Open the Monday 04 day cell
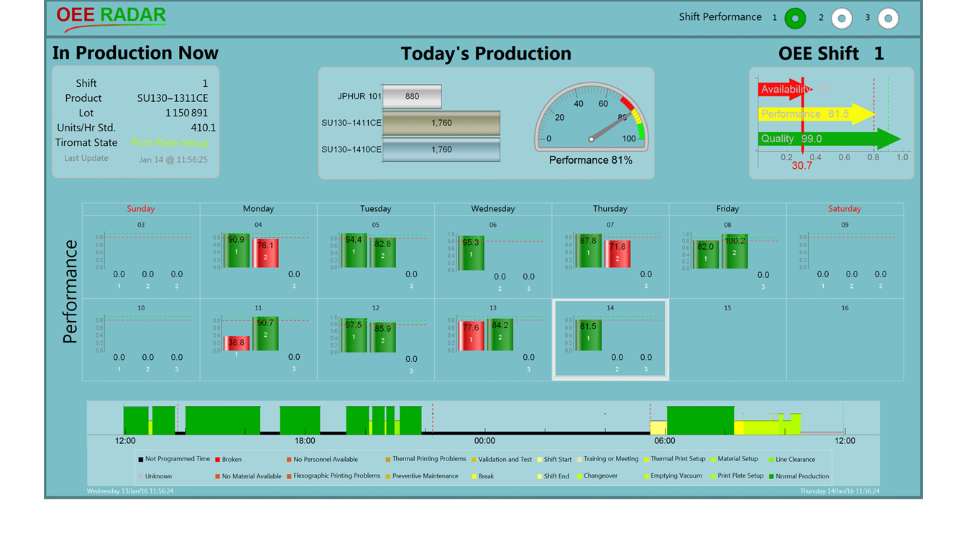 (258, 257)
